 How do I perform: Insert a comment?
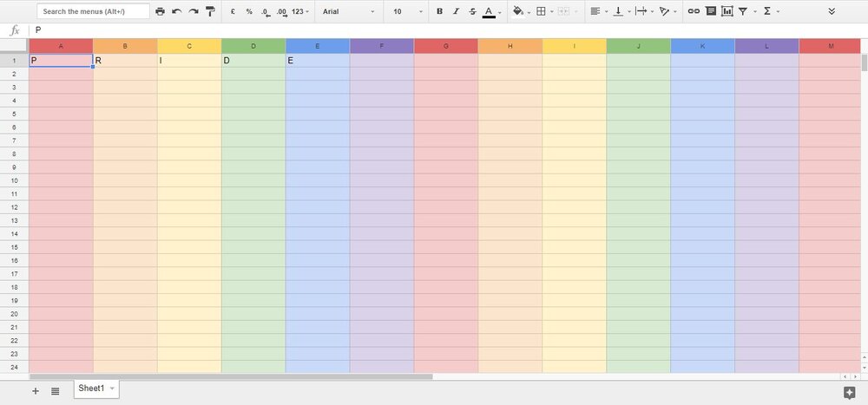[711, 11]
